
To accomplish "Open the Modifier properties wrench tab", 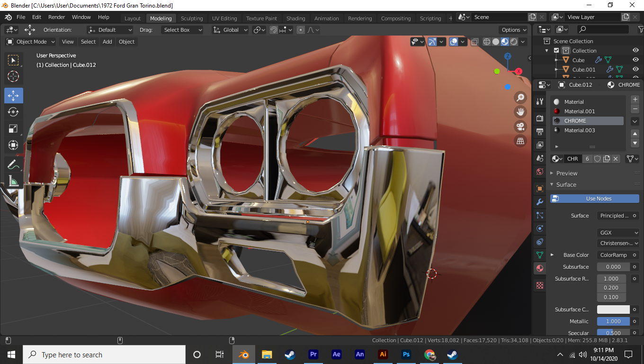I will click(539, 202).
